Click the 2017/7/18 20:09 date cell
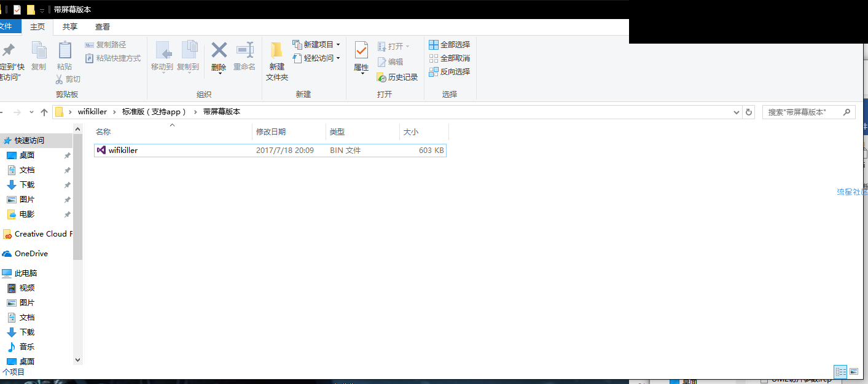The width and height of the screenshot is (868, 384). pyautogui.click(x=285, y=151)
